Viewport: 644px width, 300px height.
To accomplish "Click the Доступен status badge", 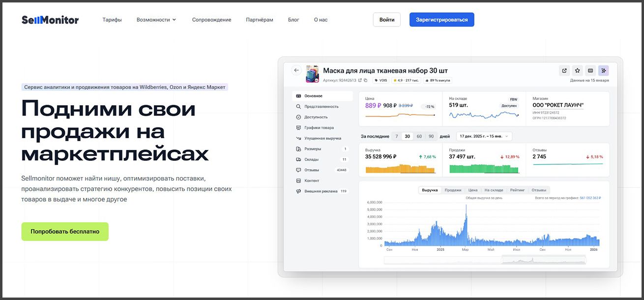I will (x=509, y=106).
